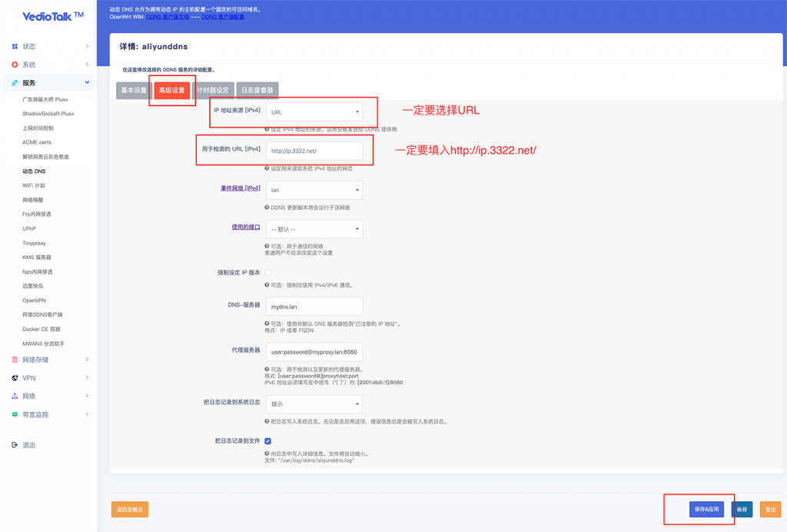Click the 服务 link icon in sidebar
This screenshot has width=787, height=532.
tap(15, 83)
